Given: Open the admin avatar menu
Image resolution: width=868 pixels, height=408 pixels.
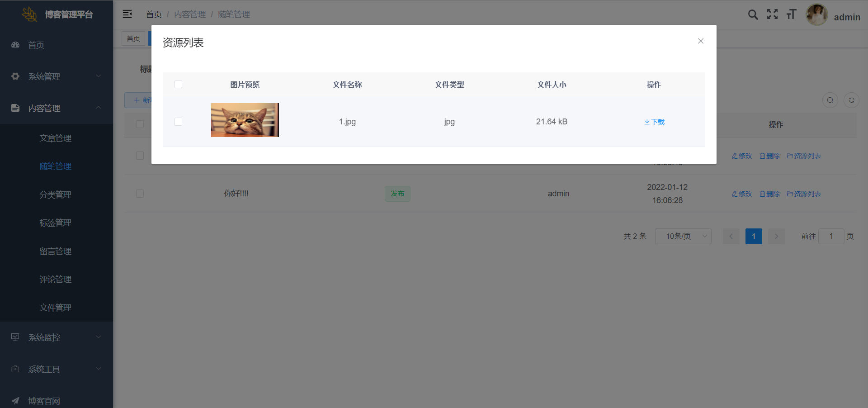Looking at the screenshot, I should 816,15.
